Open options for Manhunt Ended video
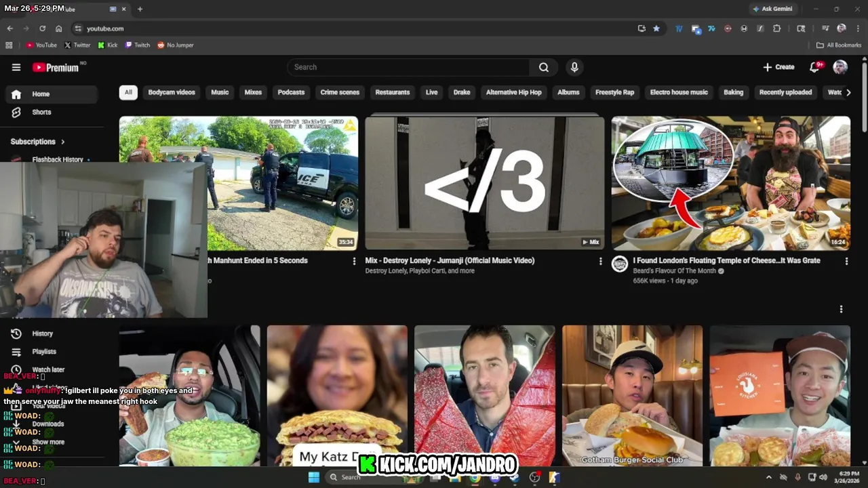The image size is (868, 488). coord(354,261)
